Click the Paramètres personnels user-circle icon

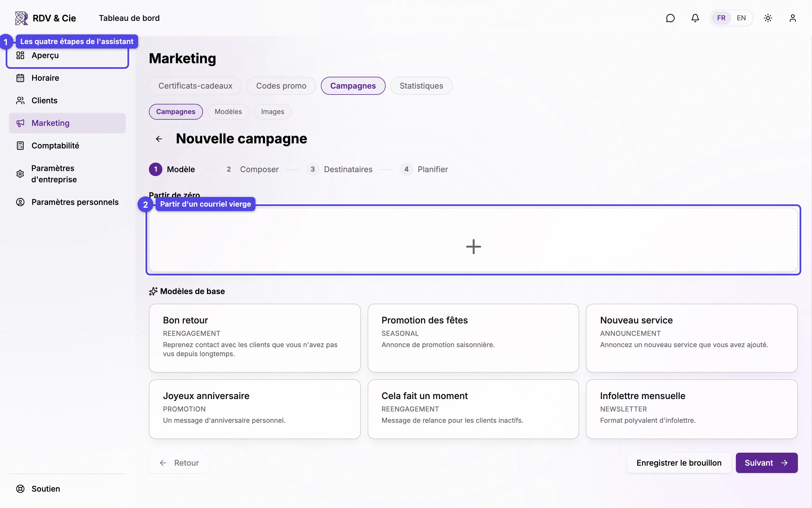coord(20,202)
